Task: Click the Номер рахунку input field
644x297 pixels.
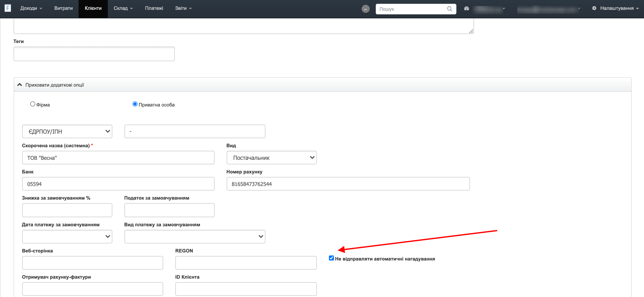Action: [348, 184]
